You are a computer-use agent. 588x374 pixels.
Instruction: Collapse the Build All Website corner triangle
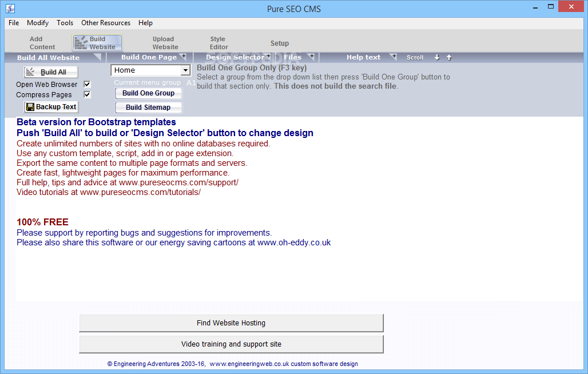pyautogui.click(x=97, y=57)
